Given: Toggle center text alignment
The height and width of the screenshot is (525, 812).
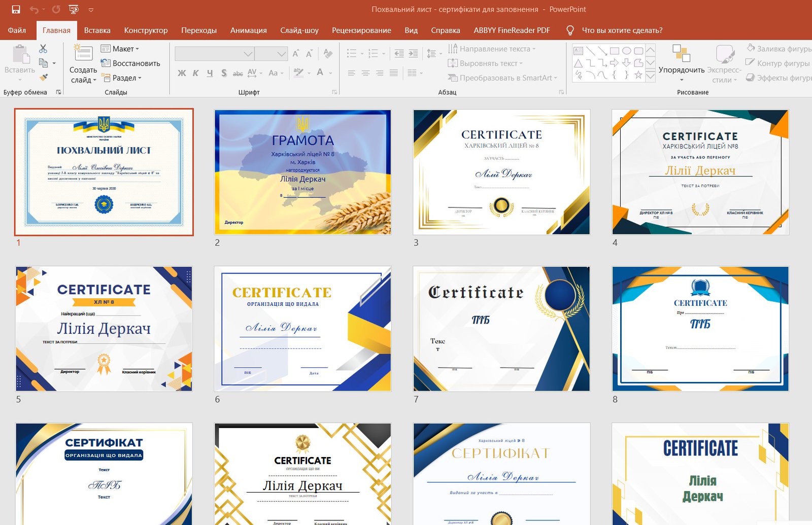Looking at the screenshot, I should (x=365, y=73).
